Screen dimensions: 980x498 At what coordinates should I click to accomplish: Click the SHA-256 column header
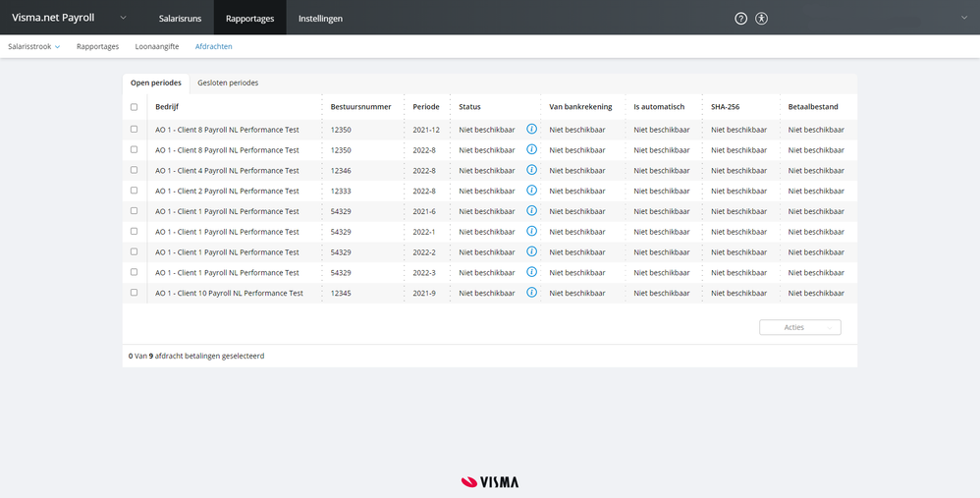point(725,107)
